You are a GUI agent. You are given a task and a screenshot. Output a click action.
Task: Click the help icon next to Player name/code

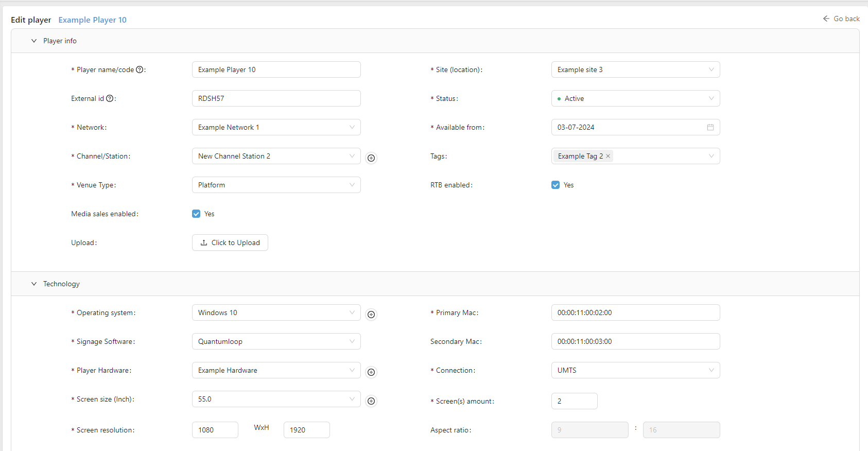[x=140, y=70]
